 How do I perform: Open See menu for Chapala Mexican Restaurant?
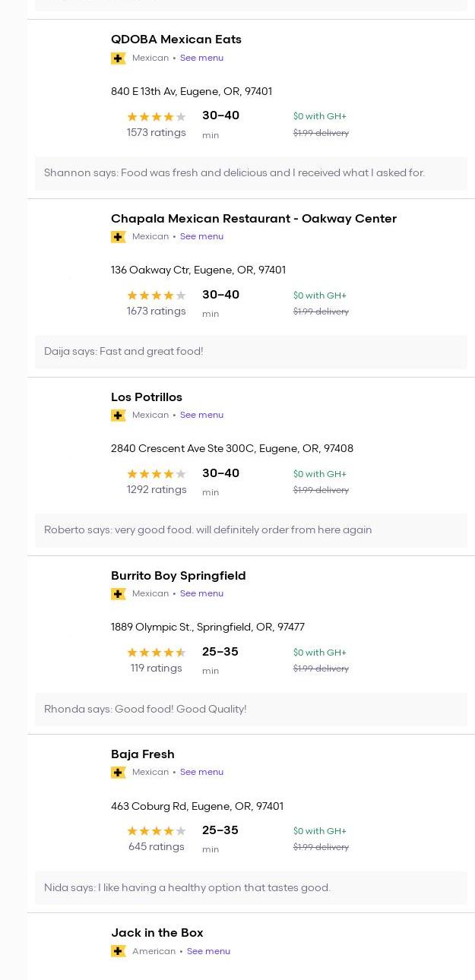pos(201,236)
